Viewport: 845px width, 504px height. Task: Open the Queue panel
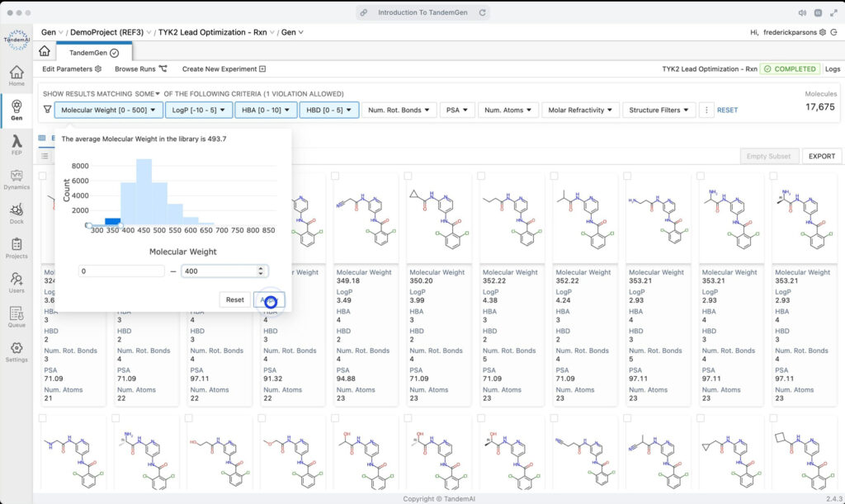click(17, 315)
